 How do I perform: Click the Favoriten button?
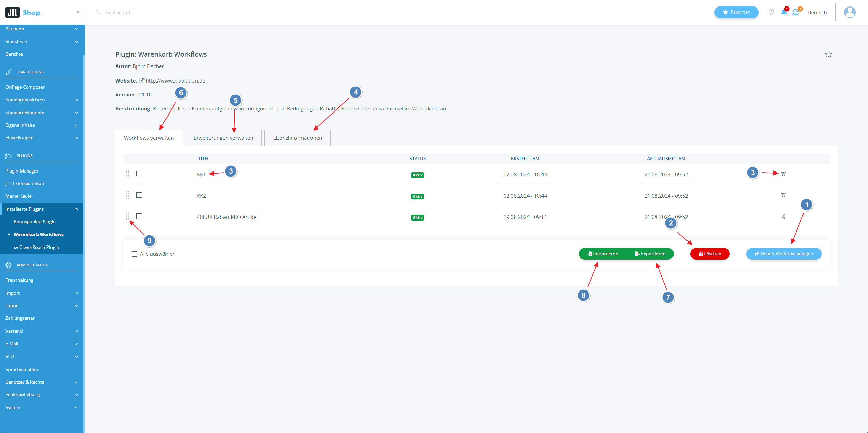(x=736, y=12)
